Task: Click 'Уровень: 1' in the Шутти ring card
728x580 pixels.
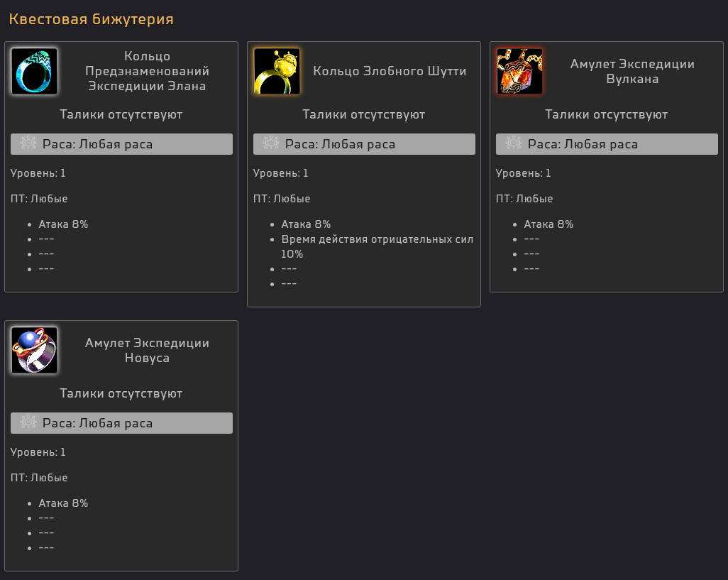Action: coord(280,173)
